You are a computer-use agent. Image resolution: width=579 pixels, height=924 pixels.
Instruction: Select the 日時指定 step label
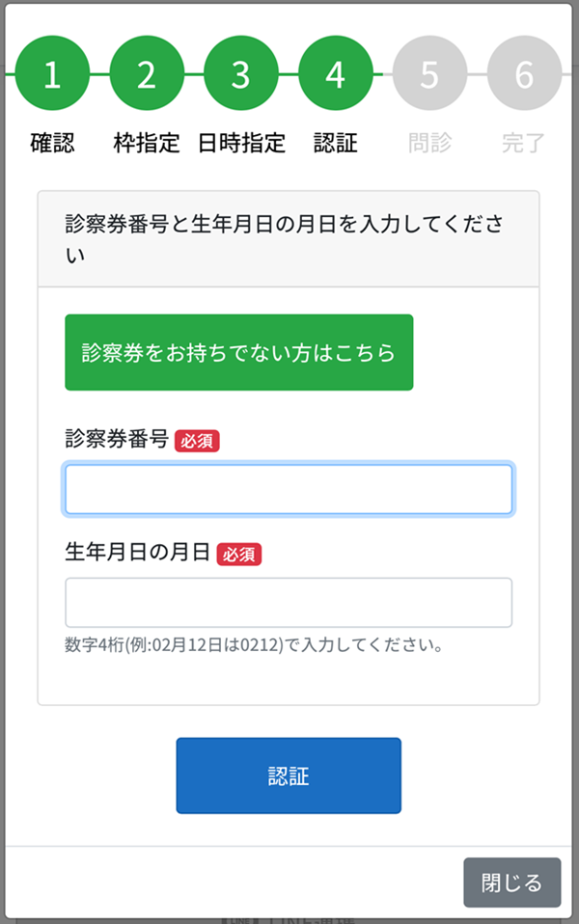click(x=241, y=144)
